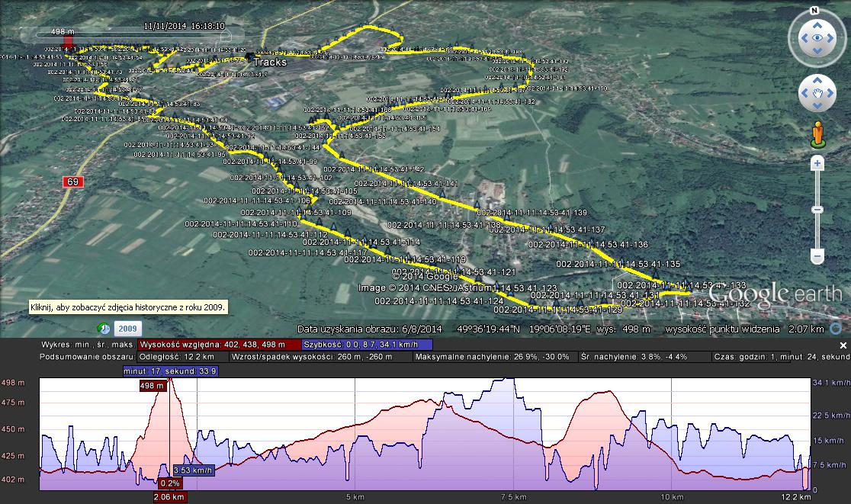
Task: Open the historical imagery clock icon
Action: tap(103, 329)
